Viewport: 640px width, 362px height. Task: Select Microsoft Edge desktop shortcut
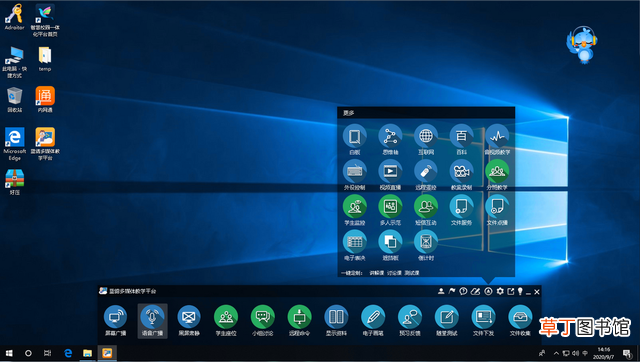click(15, 144)
